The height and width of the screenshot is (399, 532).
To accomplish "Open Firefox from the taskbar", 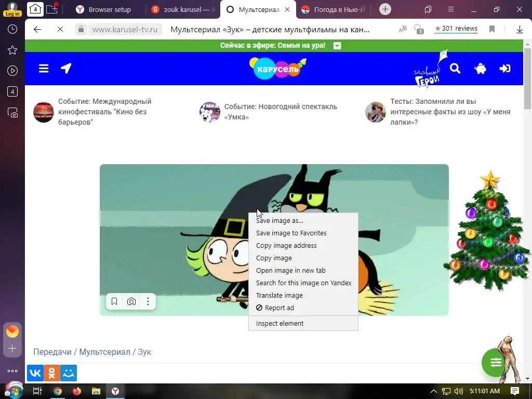I will [77, 391].
